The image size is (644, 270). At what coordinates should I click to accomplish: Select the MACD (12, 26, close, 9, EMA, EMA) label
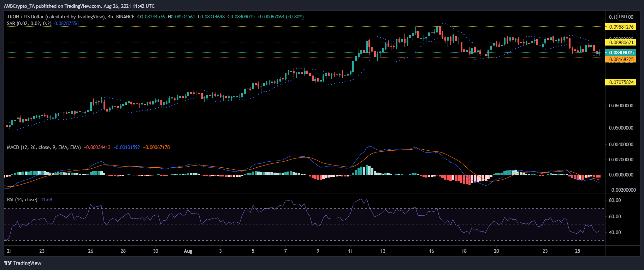44,147
